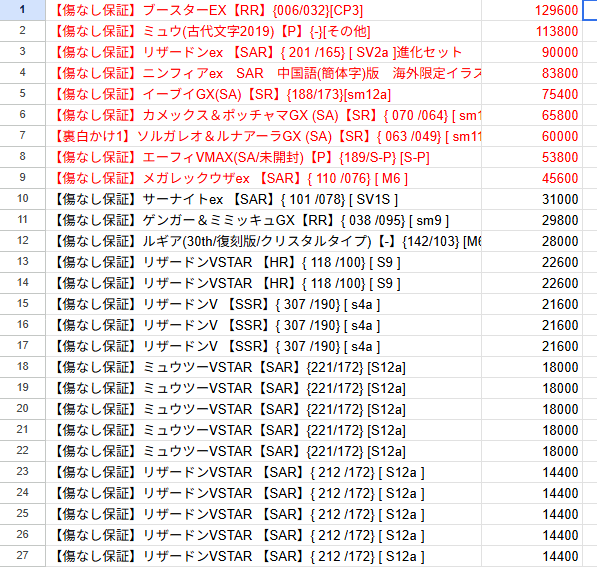Click リザードンVSTAR SAR cell in row 27

263,556
